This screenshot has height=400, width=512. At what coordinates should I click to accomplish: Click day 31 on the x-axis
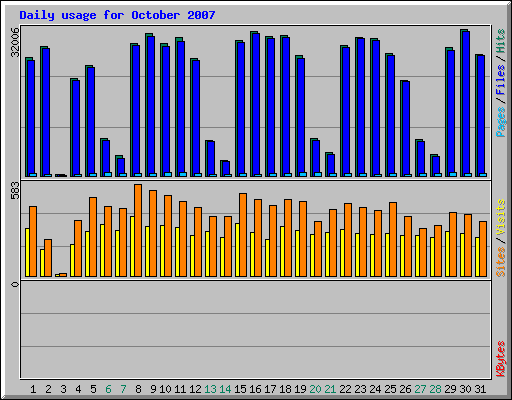pyautogui.click(x=480, y=389)
